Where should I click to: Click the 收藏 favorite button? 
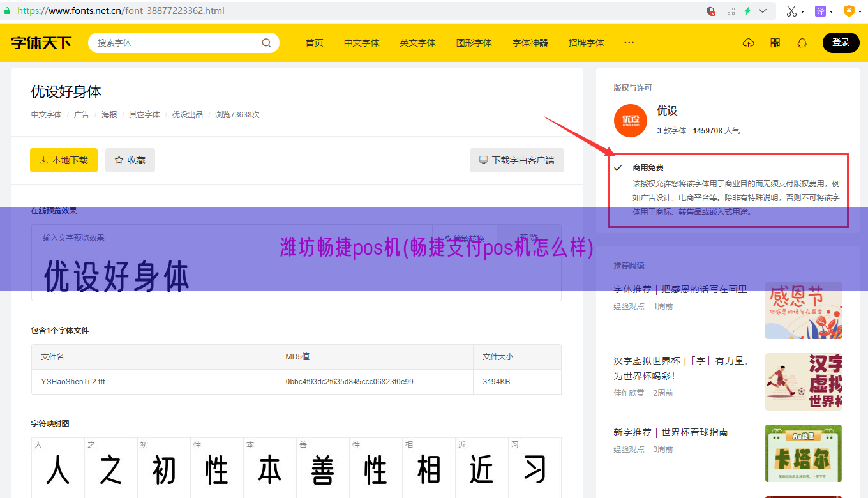[x=130, y=160]
